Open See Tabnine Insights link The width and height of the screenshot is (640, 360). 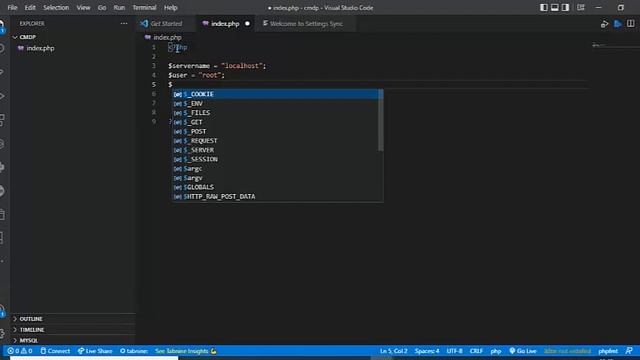pos(186,351)
